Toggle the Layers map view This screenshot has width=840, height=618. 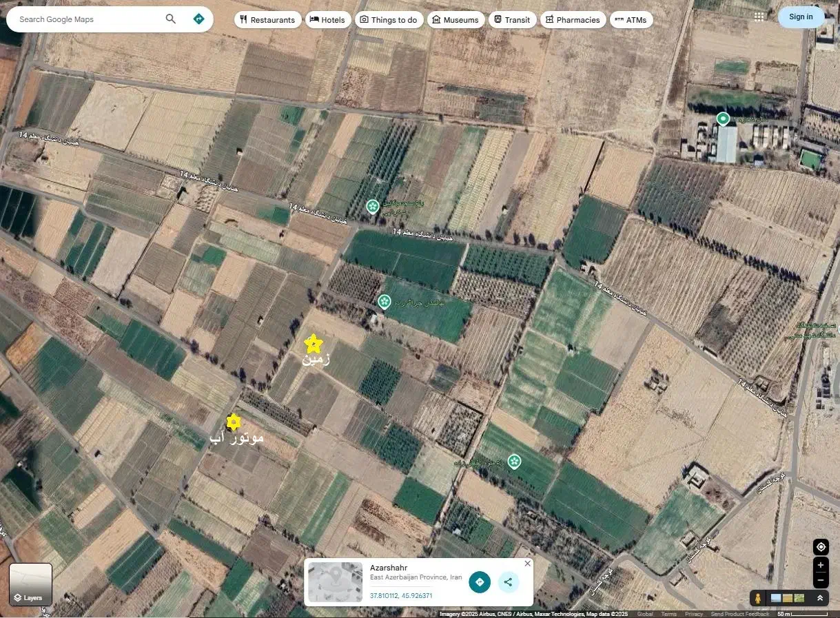click(30, 585)
